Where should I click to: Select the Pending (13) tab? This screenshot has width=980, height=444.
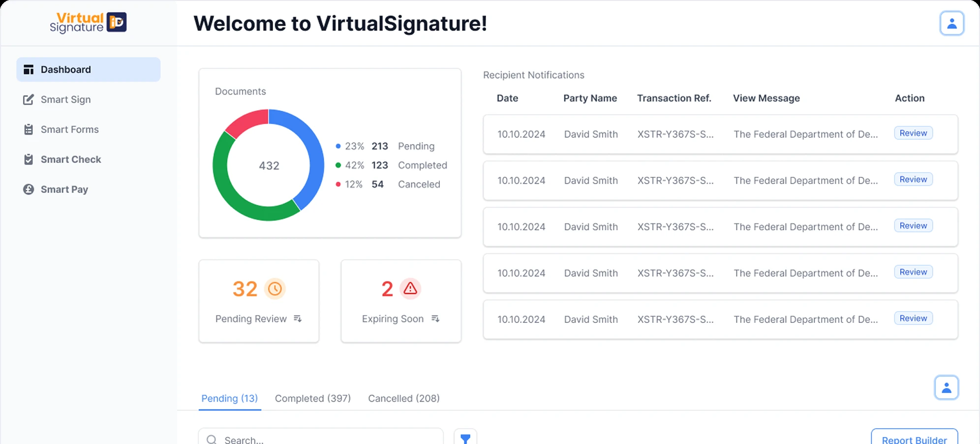pyautogui.click(x=229, y=398)
